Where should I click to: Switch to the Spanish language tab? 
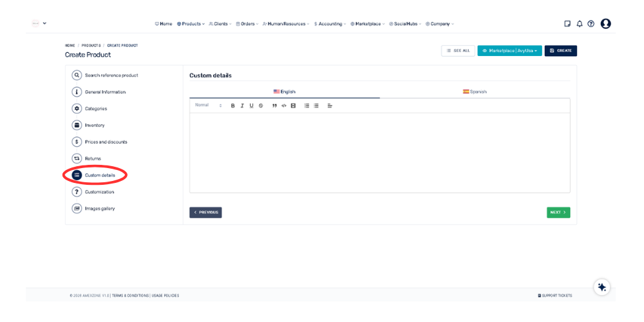(x=475, y=91)
